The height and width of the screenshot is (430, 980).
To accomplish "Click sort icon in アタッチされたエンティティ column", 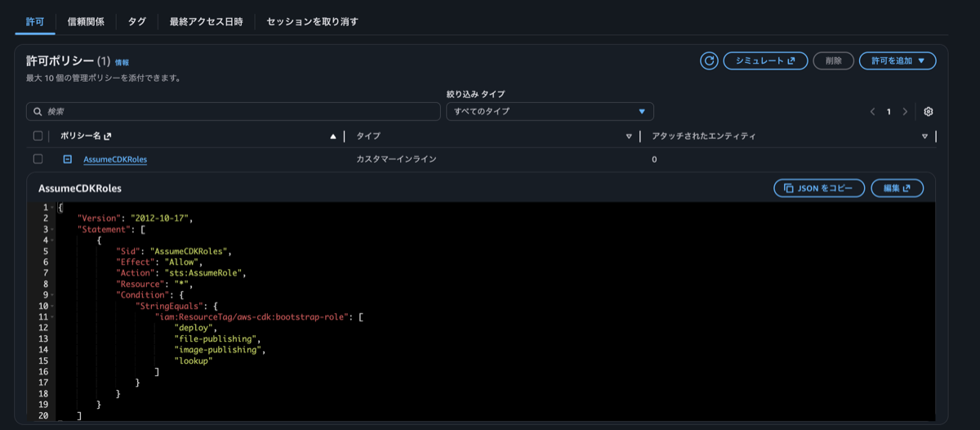I will tap(924, 137).
